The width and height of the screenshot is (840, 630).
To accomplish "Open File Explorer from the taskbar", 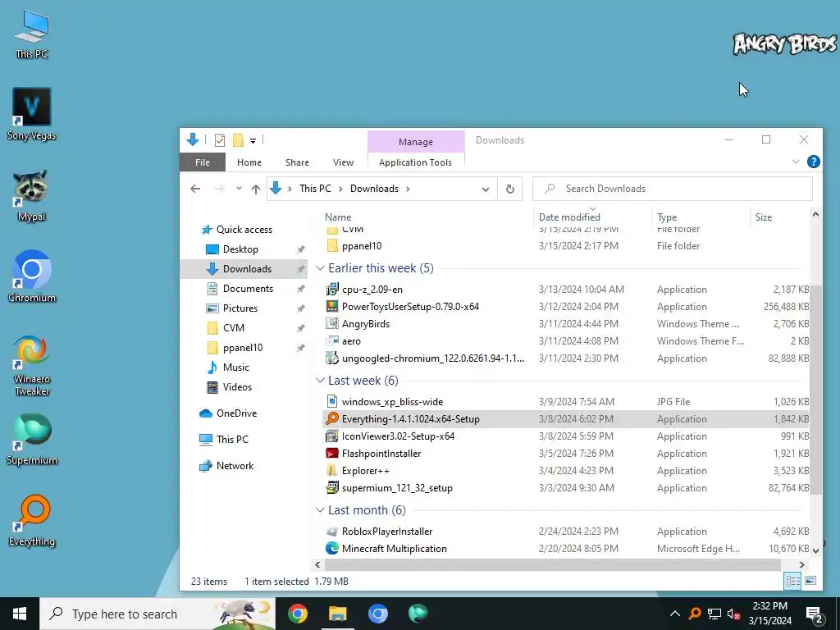I will 337,614.
